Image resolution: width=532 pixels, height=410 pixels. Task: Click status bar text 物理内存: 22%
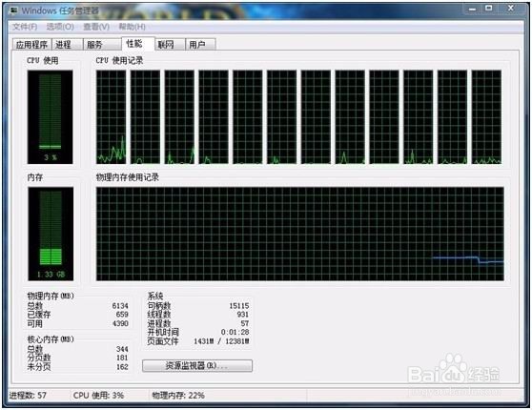point(178,396)
